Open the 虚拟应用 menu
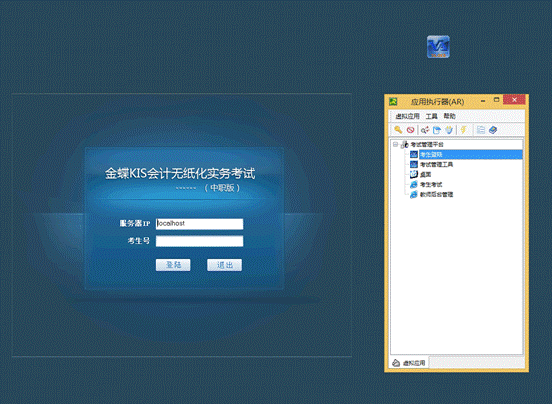The image size is (552, 404). 407,116
